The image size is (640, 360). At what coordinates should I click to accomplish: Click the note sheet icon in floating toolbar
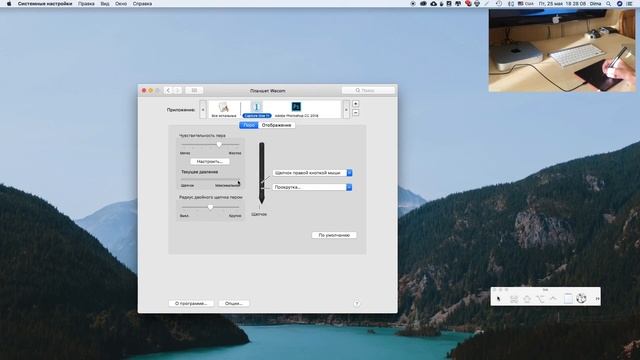click(568, 299)
